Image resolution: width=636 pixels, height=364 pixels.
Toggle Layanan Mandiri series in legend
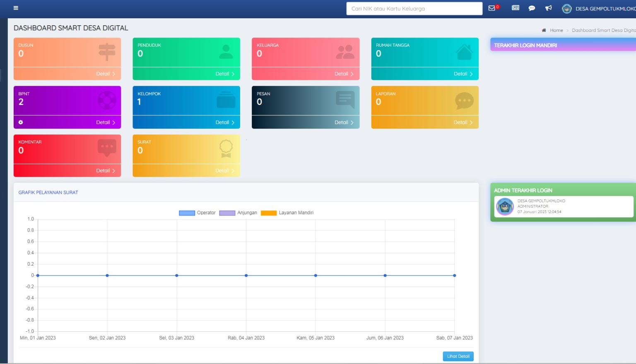269,213
